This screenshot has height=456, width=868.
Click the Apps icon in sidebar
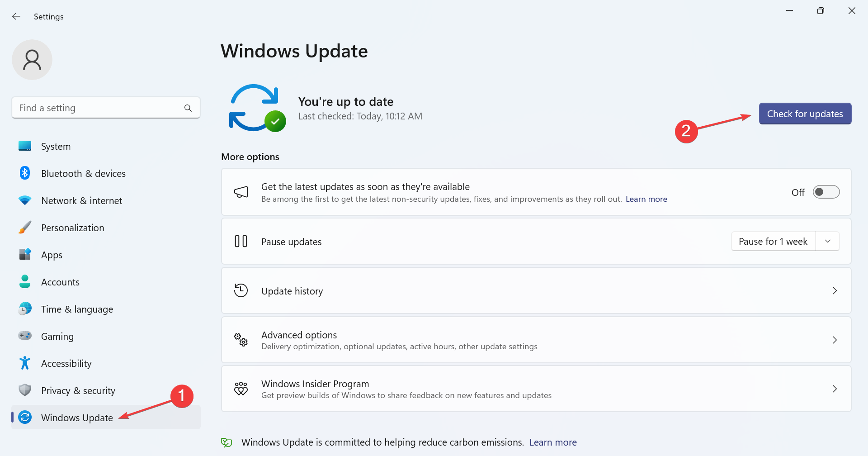(25, 255)
